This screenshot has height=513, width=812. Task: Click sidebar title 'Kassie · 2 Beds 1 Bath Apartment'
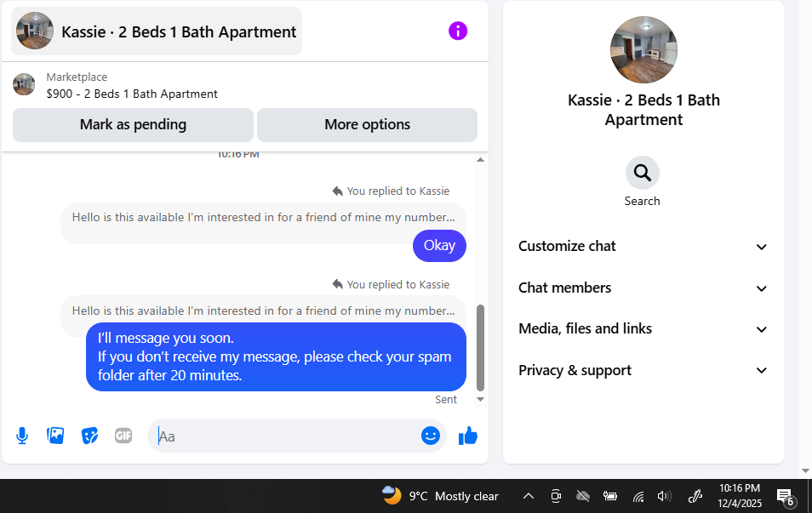(643, 110)
